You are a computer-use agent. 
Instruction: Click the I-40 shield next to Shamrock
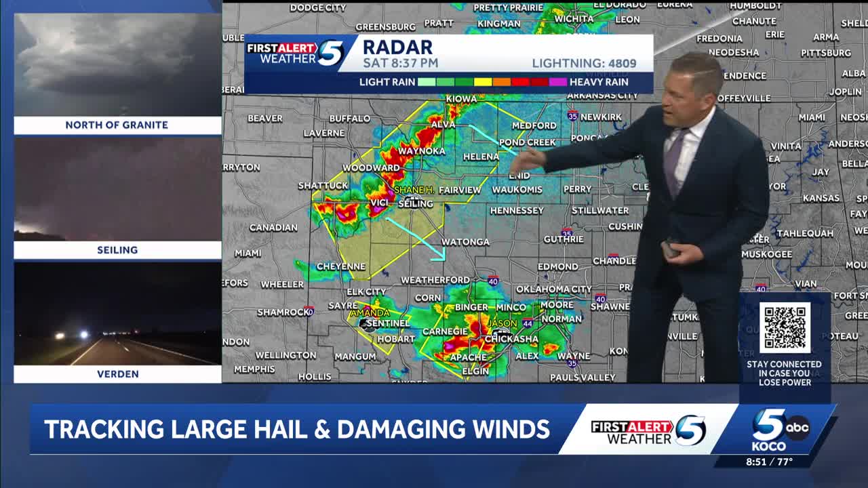[309, 311]
